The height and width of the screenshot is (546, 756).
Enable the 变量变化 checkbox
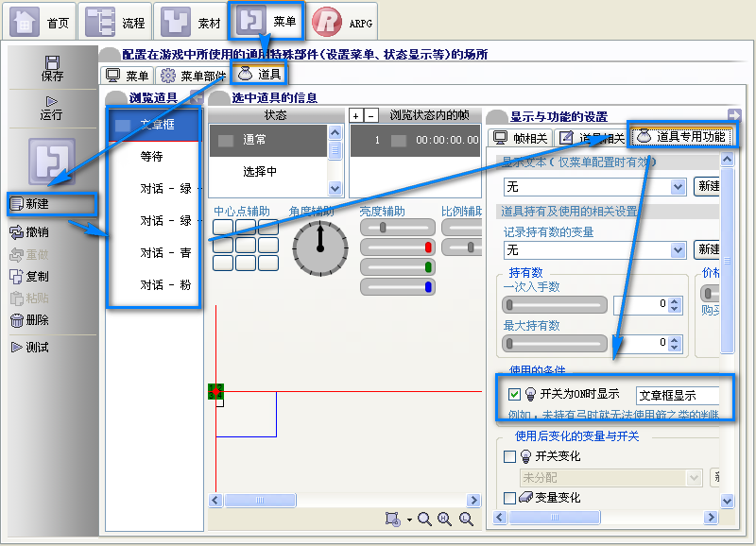[509, 497]
